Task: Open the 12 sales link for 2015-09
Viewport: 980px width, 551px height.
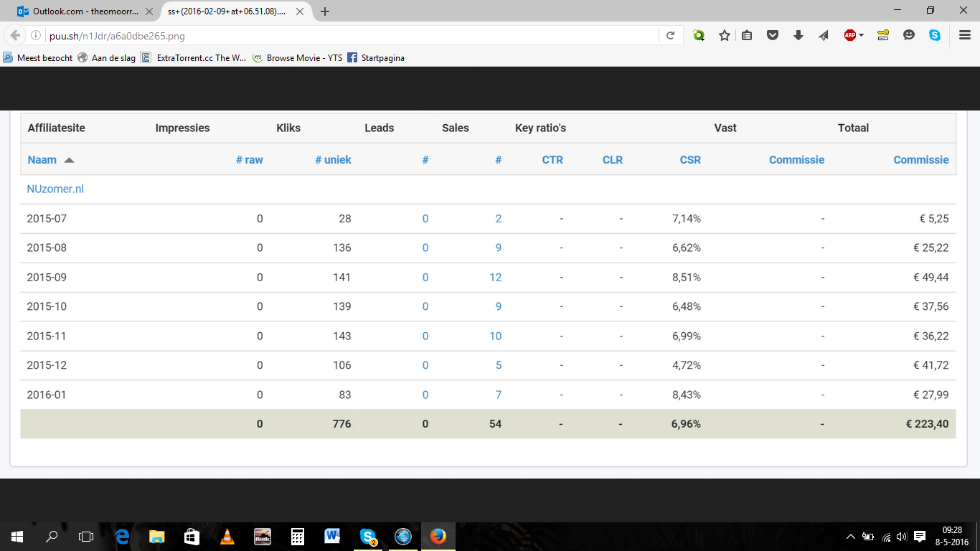Action: (x=496, y=278)
